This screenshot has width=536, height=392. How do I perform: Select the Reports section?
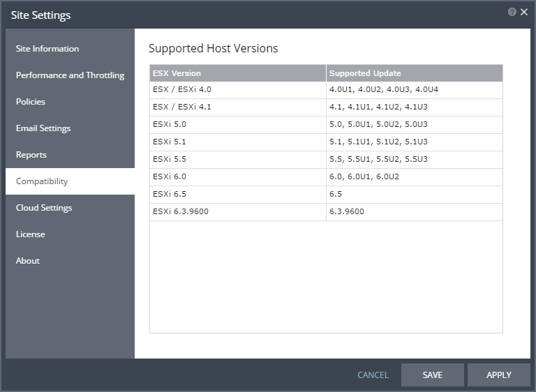pos(70,154)
